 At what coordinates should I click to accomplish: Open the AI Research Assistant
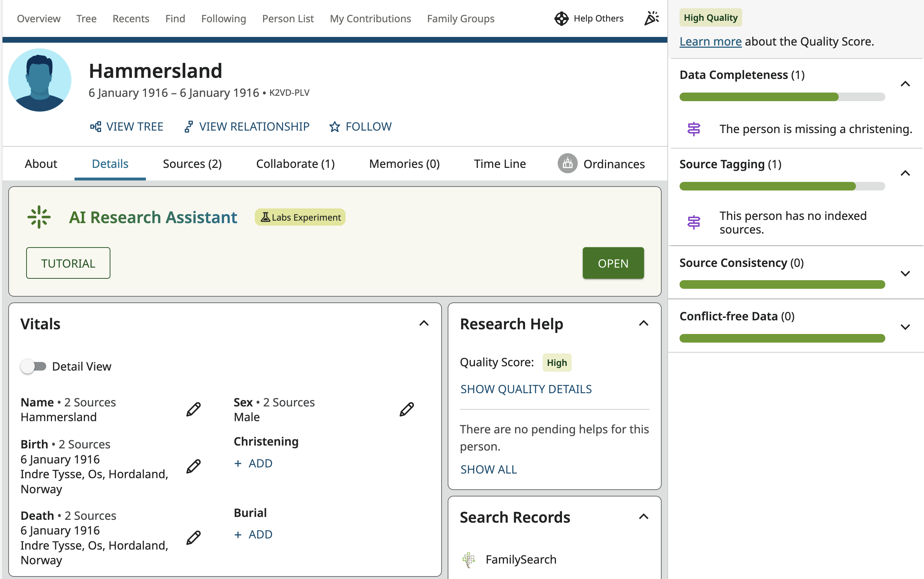[x=613, y=263]
